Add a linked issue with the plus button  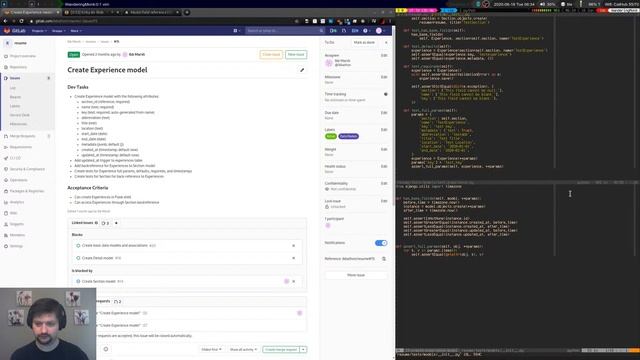coord(116,223)
